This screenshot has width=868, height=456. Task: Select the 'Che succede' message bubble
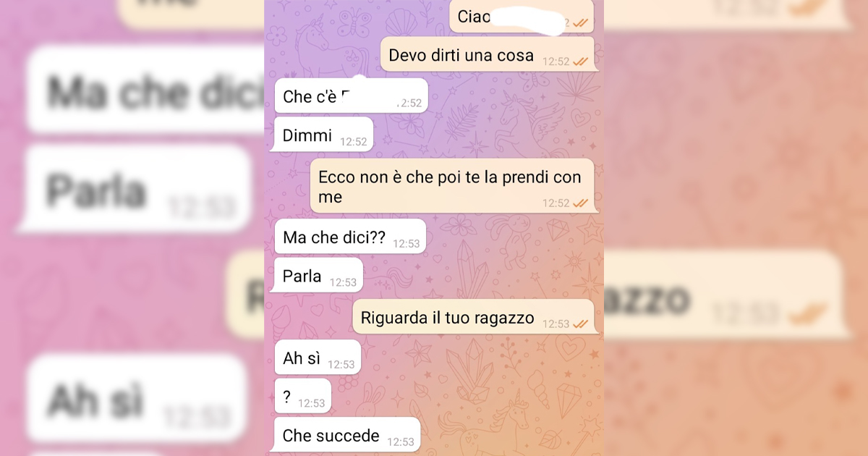tap(347, 435)
